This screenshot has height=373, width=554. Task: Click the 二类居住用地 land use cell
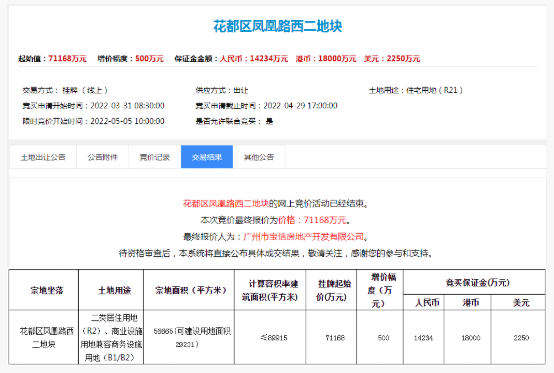click(111, 338)
